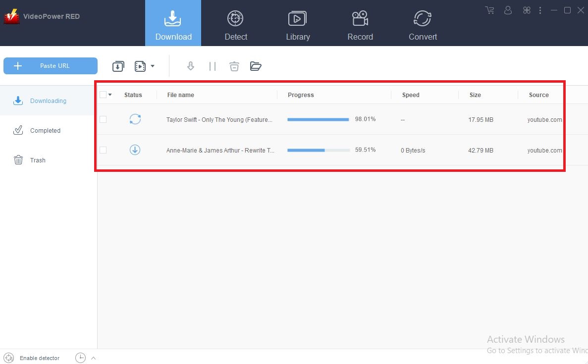Click the Anne-Marie download progress bar
Viewport: 588px width, 364px height.
click(318, 151)
